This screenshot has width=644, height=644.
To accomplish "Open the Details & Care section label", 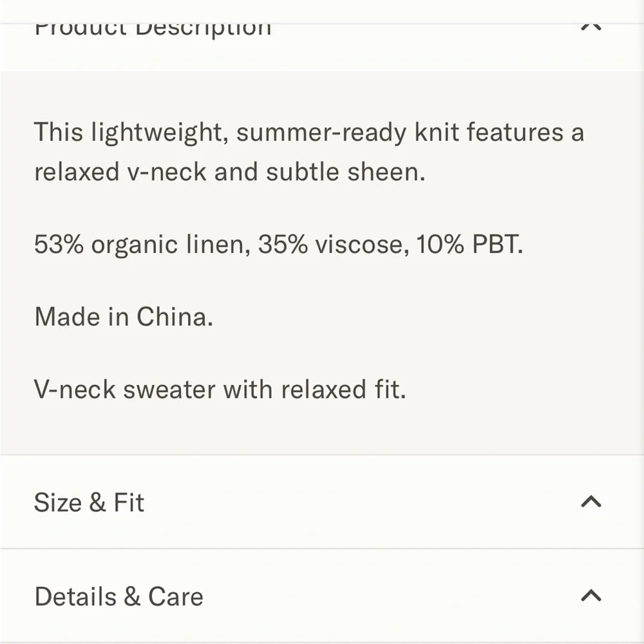I will pyautogui.click(x=118, y=596).
